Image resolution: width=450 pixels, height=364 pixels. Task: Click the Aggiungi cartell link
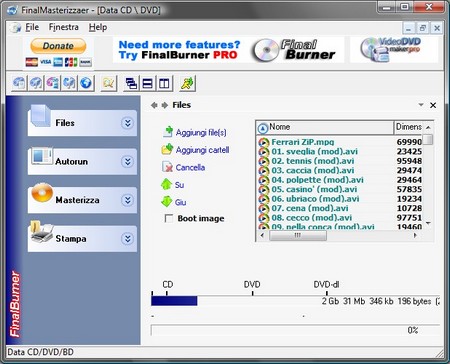tap(202, 150)
